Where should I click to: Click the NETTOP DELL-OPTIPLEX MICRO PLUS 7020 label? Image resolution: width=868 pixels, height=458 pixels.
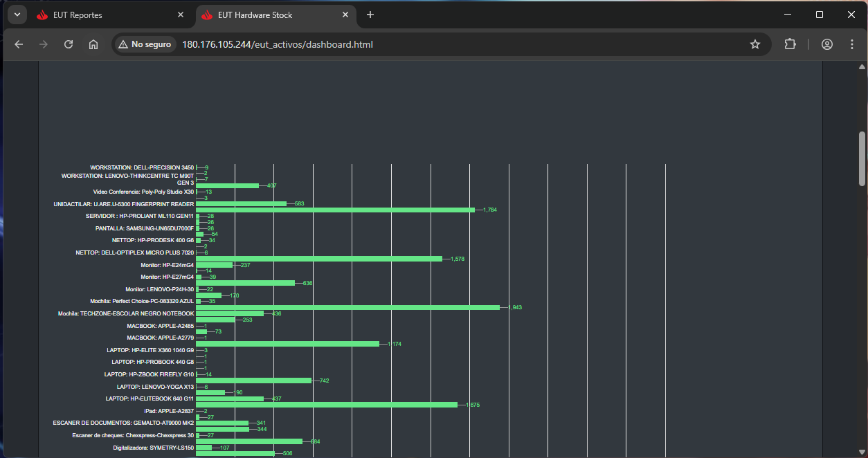[134, 253]
